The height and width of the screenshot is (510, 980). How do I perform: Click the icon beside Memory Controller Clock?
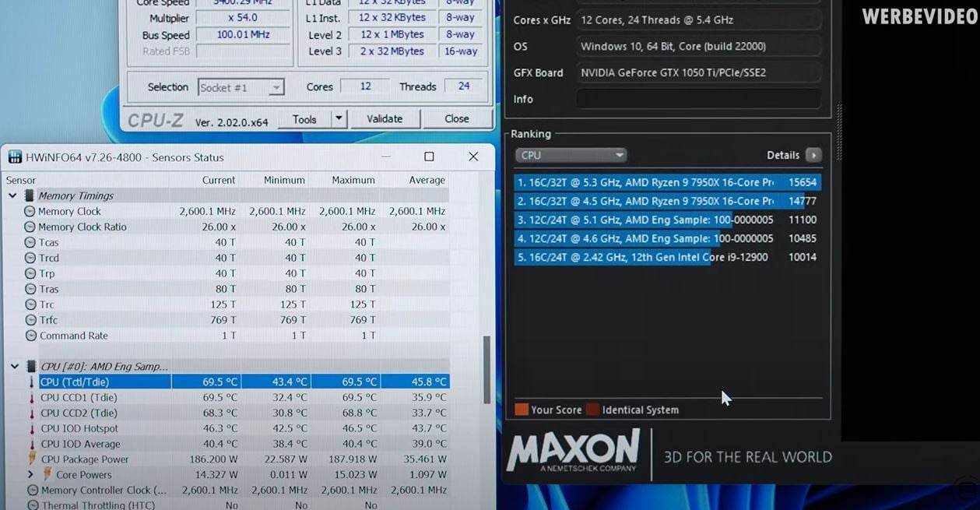(33, 491)
